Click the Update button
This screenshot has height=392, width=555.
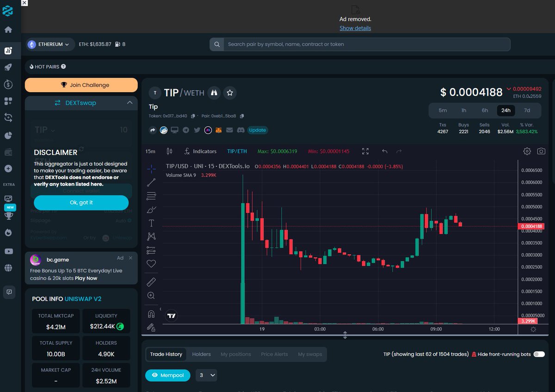258,130
